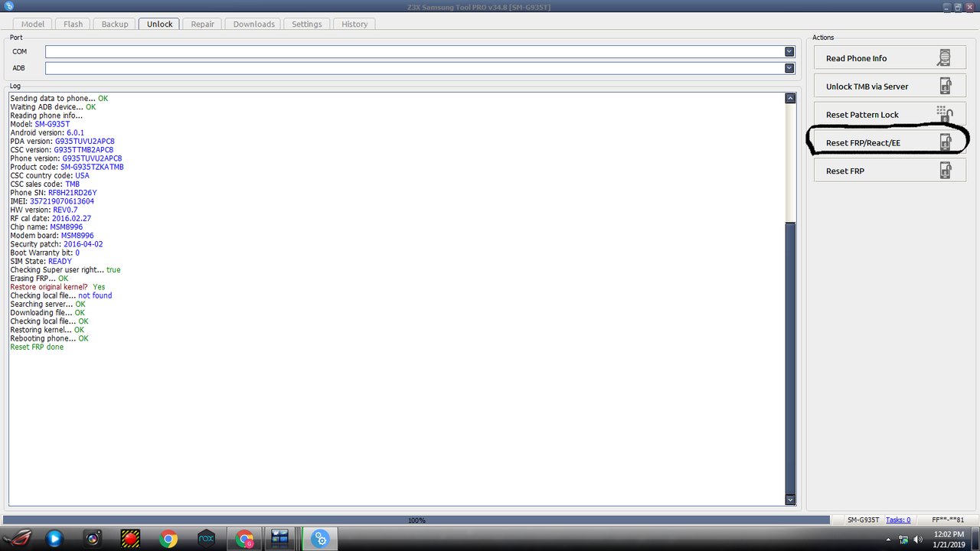Click the 'Phone version' log line
Image resolution: width=980 pixels, height=551 pixels.
click(66, 158)
